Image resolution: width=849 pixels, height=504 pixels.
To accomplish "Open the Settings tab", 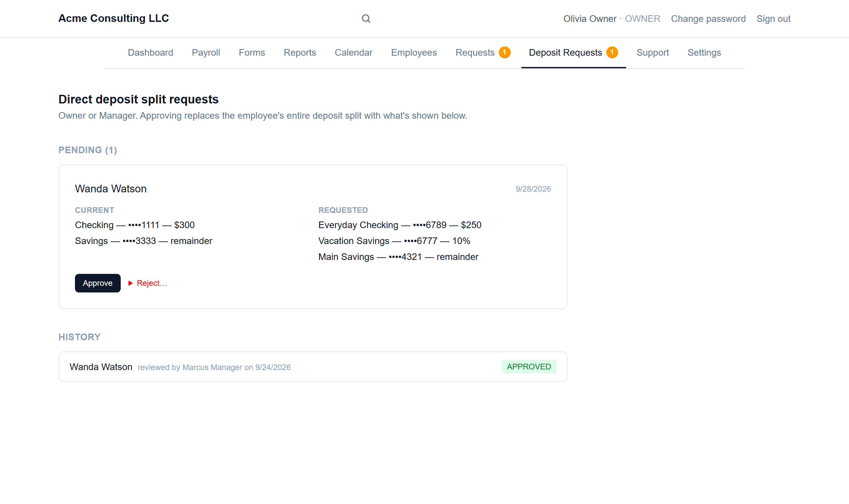I will 704,53.
